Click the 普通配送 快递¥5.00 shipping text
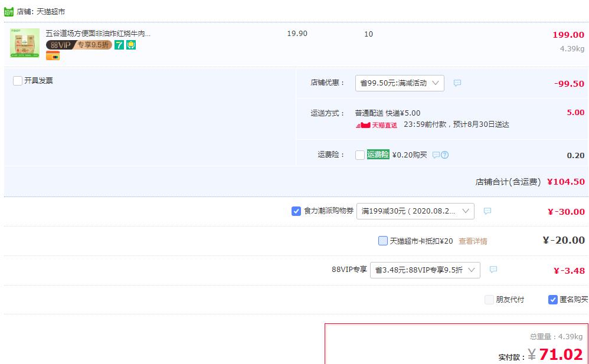The width and height of the screenshot is (589, 364). point(388,113)
